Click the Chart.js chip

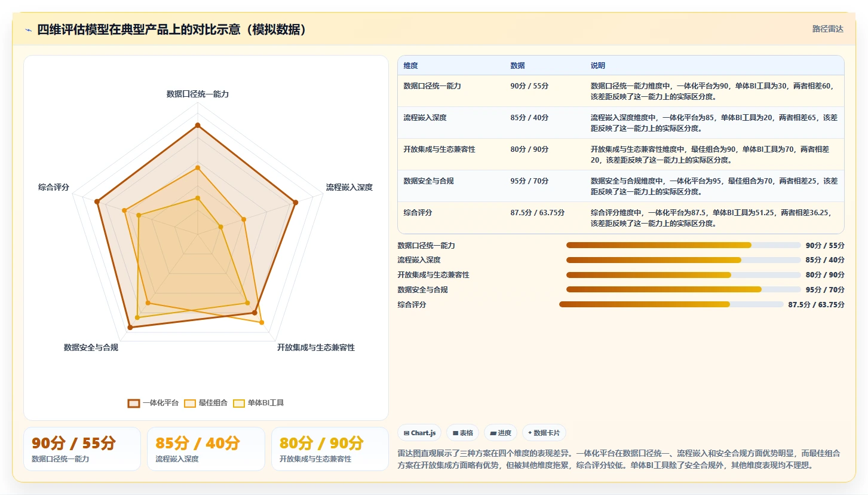click(x=420, y=433)
